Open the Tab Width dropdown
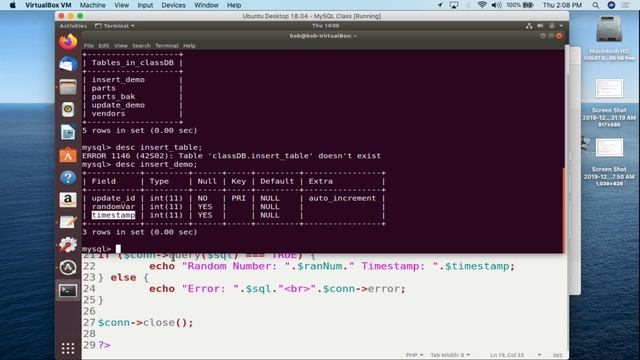640x360 pixels. click(x=450, y=355)
